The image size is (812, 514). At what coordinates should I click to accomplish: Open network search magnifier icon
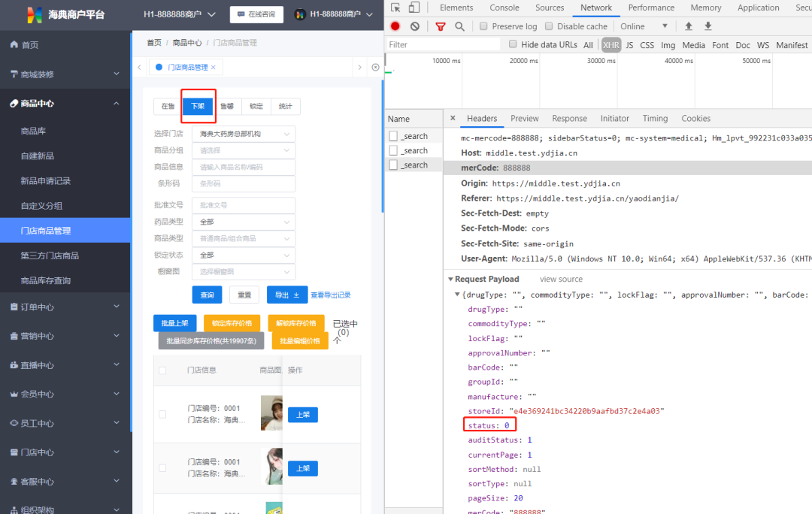(x=459, y=26)
